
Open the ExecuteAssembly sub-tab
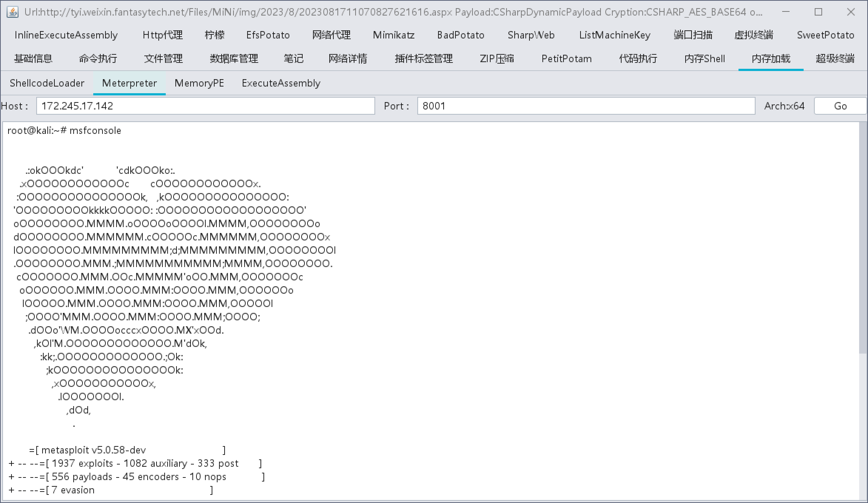point(281,83)
